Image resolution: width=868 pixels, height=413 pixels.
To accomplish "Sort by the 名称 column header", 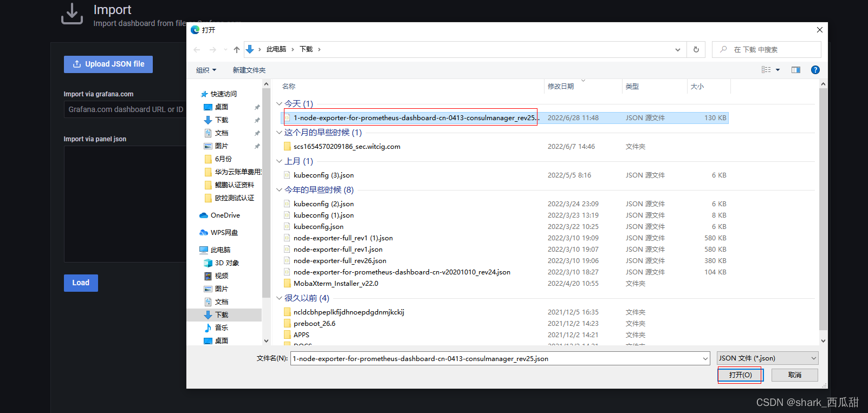I will 289,87.
